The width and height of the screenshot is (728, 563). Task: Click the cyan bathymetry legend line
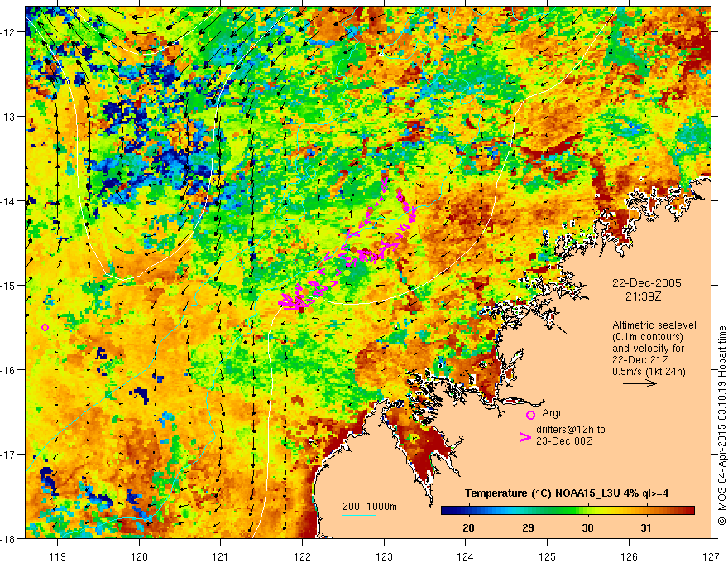click(359, 515)
